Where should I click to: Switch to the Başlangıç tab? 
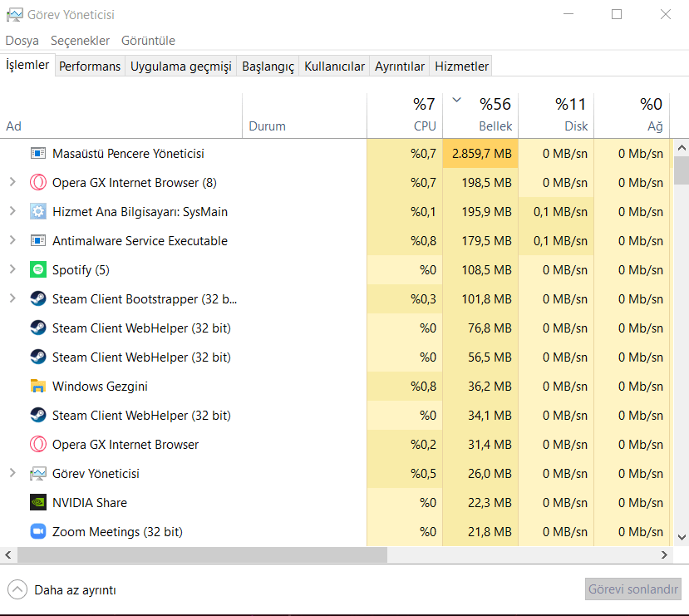(x=268, y=67)
